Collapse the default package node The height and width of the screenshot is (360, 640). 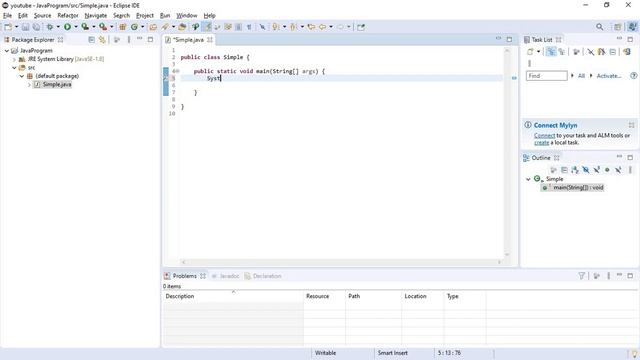click(x=22, y=76)
